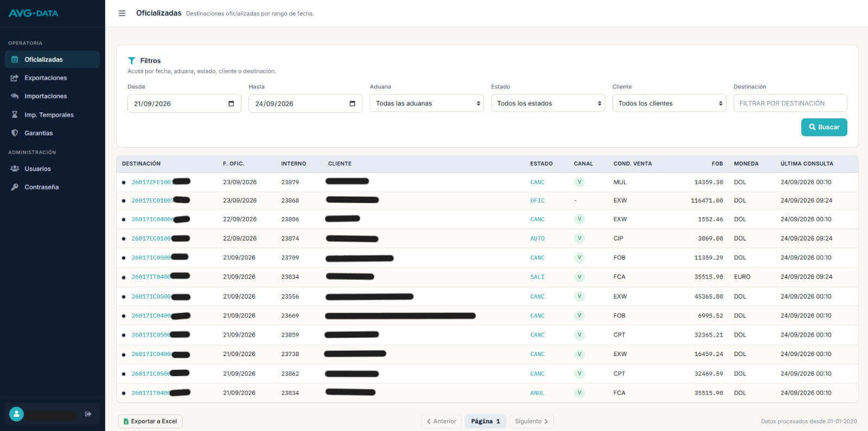The height and width of the screenshot is (431, 868).
Task: Click canal V badge for internal 23806
Action: coord(579,219)
